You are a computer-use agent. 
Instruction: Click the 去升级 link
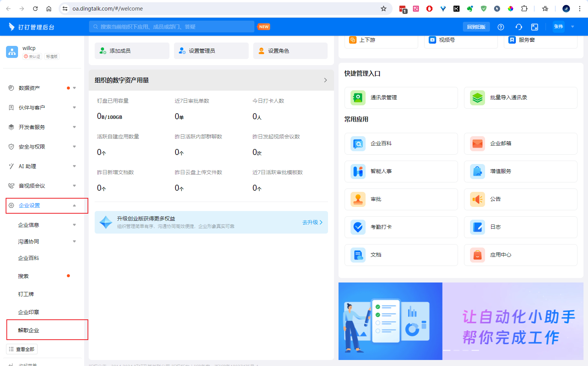pos(313,222)
